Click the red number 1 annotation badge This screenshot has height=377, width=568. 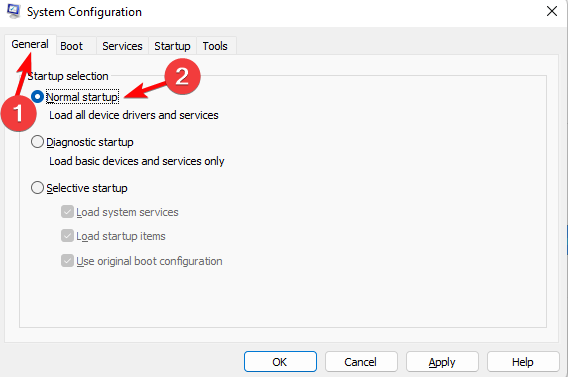click(18, 113)
